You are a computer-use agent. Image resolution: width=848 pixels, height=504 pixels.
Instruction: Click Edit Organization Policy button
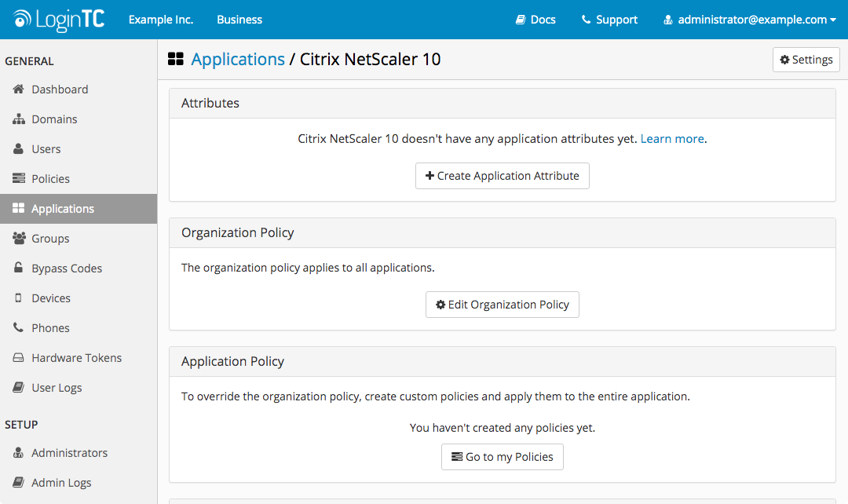503,305
